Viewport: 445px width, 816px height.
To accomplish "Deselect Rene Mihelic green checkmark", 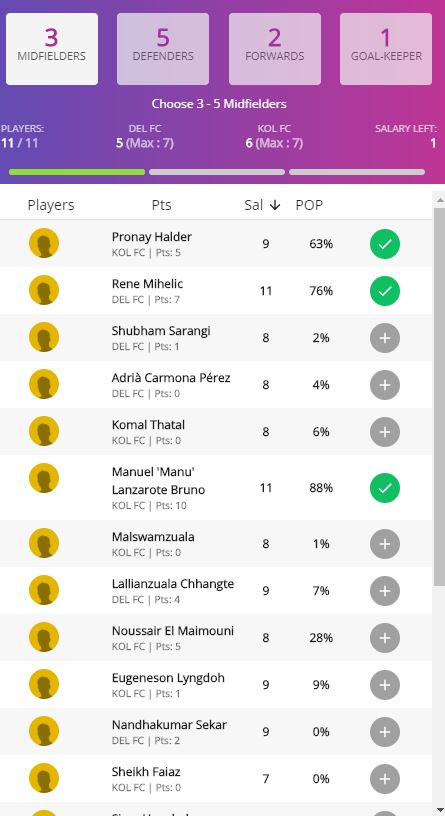I will (x=385, y=291).
